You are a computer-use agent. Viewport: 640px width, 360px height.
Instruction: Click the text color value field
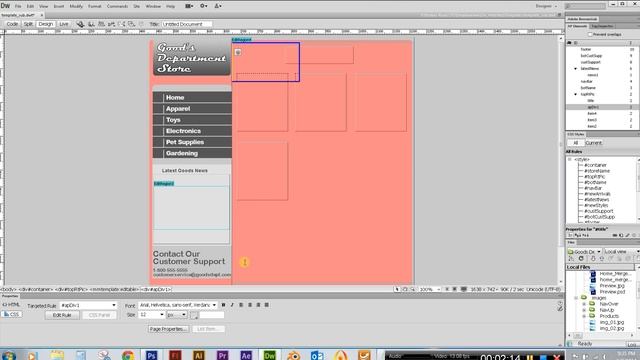coord(212,315)
